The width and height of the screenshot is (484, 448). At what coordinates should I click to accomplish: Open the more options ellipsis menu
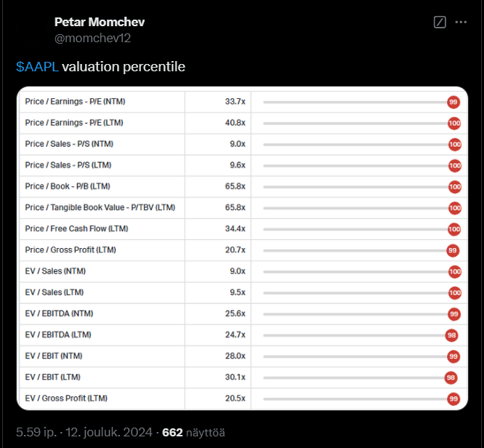coord(461,23)
